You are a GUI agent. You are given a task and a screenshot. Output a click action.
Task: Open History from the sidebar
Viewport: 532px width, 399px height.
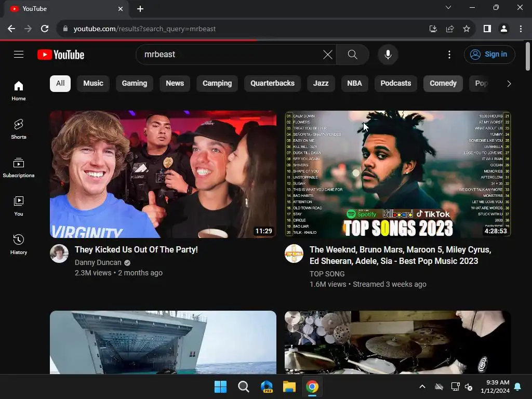(x=19, y=244)
